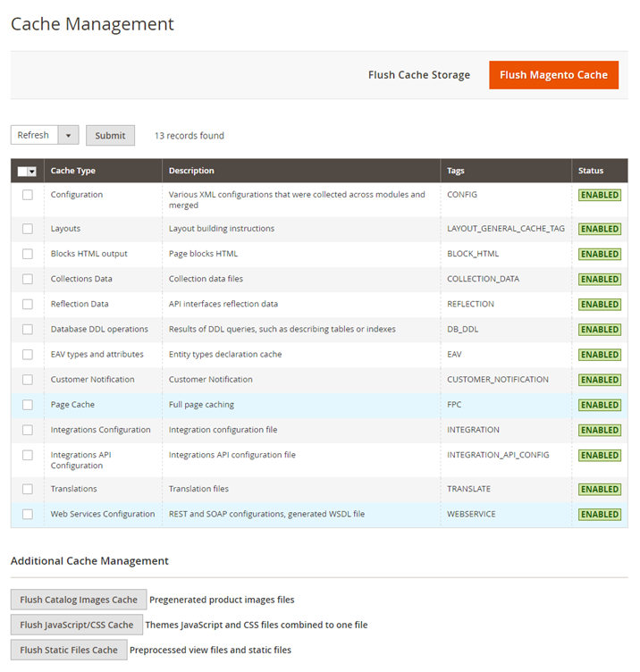Click the Status column header
This screenshot has height=672, width=640.
click(591, 171)
